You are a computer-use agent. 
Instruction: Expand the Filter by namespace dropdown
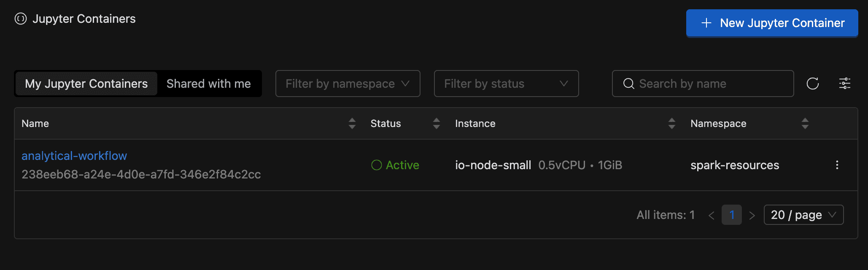pos(348,84)
